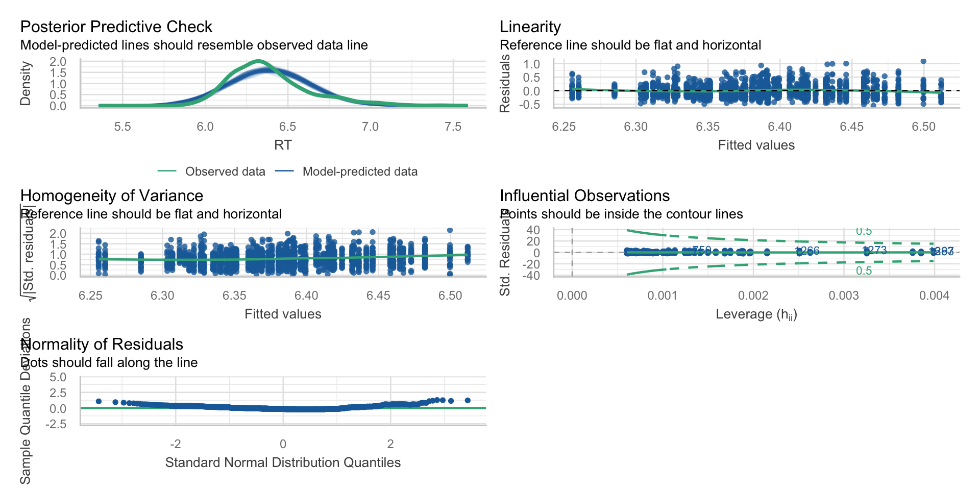Select the Normality of Residuals heading
The image size is (980, 490).
point(102,344)
